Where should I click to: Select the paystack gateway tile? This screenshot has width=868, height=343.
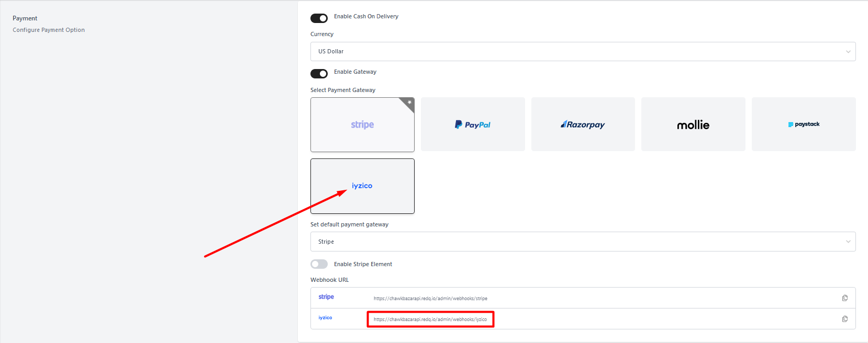click(804, 124)
